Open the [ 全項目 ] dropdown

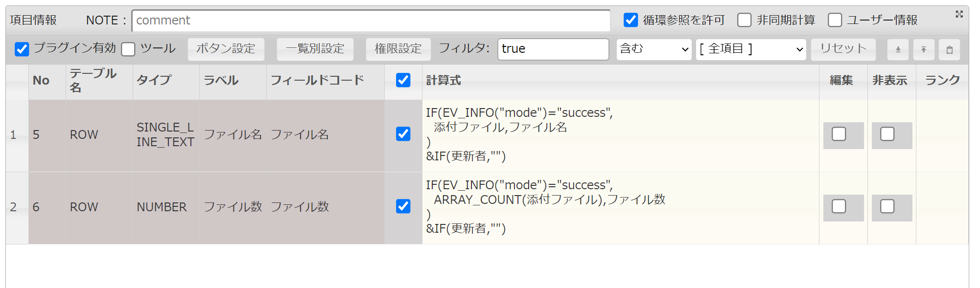click(x=751, y=49)
